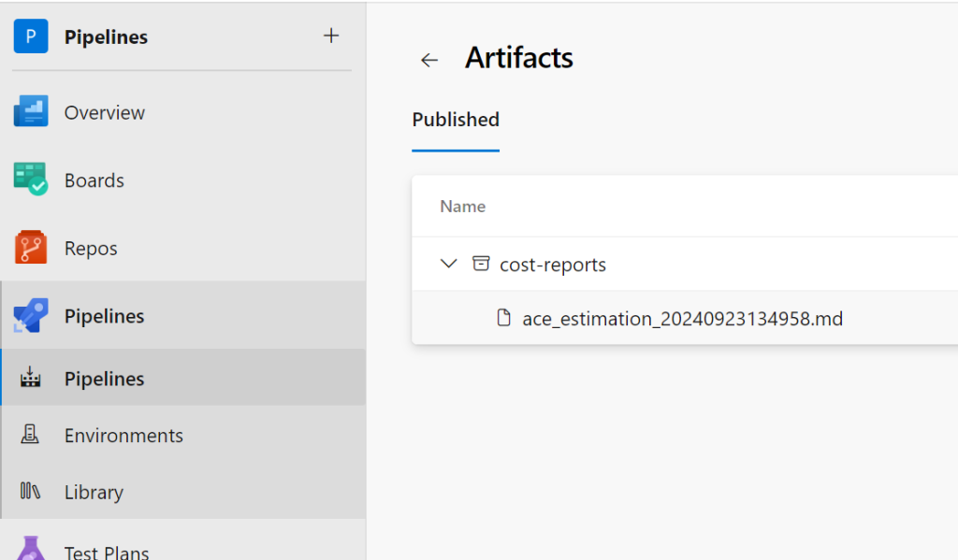Viewport: 958px width, 560px height.
Task: Open Repos using the orange branch icon
Action: click(x=30, y=248)
